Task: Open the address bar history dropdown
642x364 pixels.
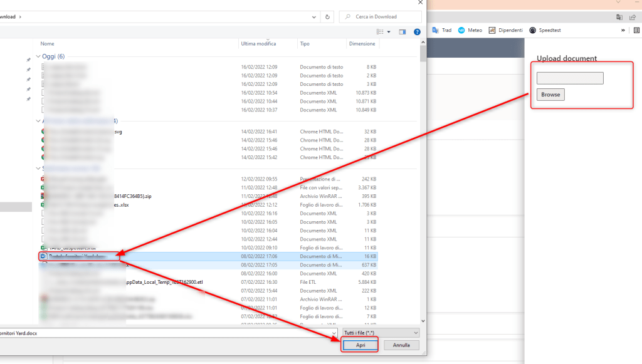Action: coord(313,17)
